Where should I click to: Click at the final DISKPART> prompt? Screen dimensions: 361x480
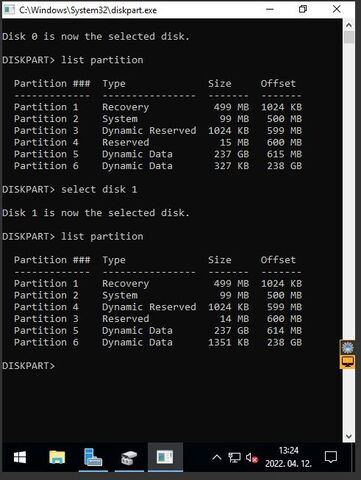(x=28, y=366)
